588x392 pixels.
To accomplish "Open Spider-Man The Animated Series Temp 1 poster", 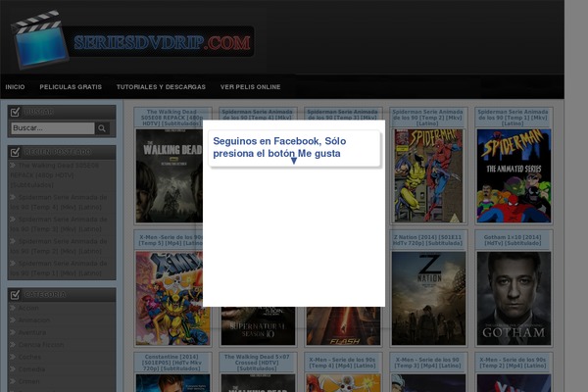I will pyautogui.click(x=514, y=176).
